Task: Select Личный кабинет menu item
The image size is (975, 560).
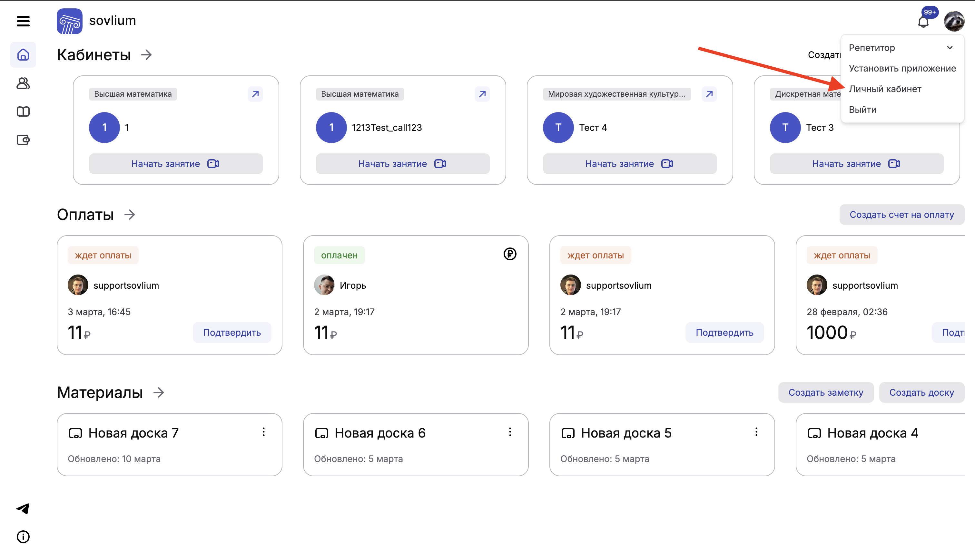Action: [x=885, y=89]
